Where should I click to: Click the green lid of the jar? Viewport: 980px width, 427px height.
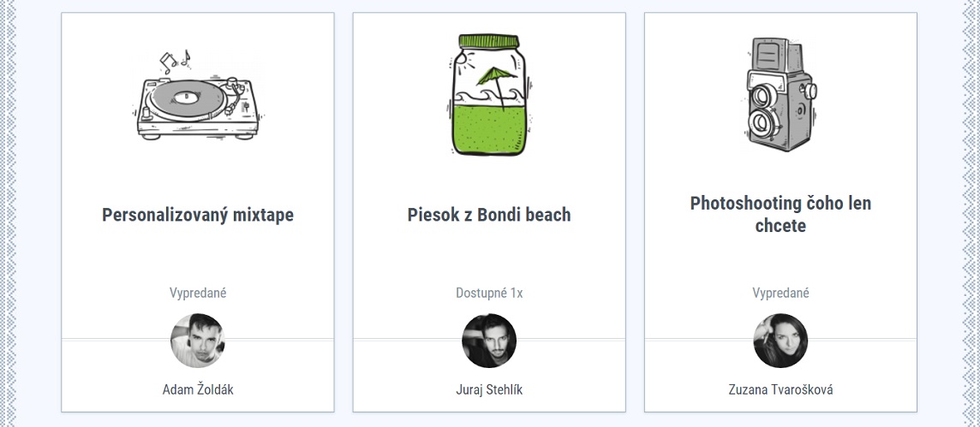pos(489,40)
